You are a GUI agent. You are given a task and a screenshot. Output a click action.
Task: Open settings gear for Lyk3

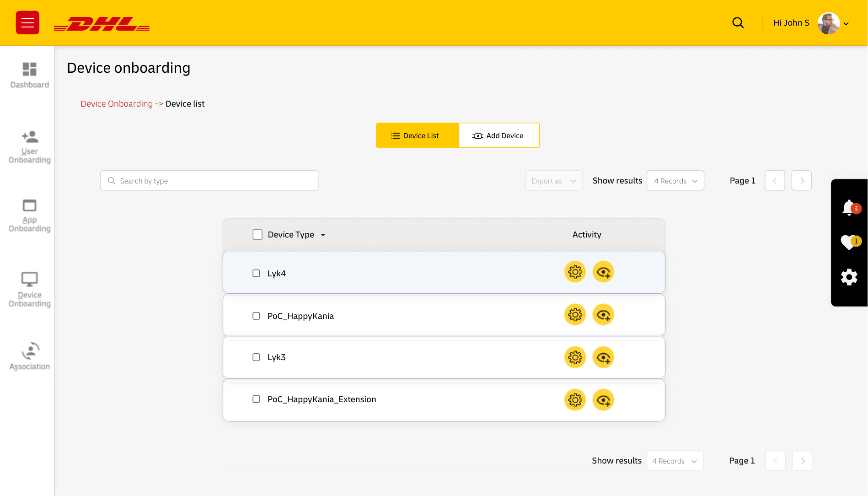(575, 357)
